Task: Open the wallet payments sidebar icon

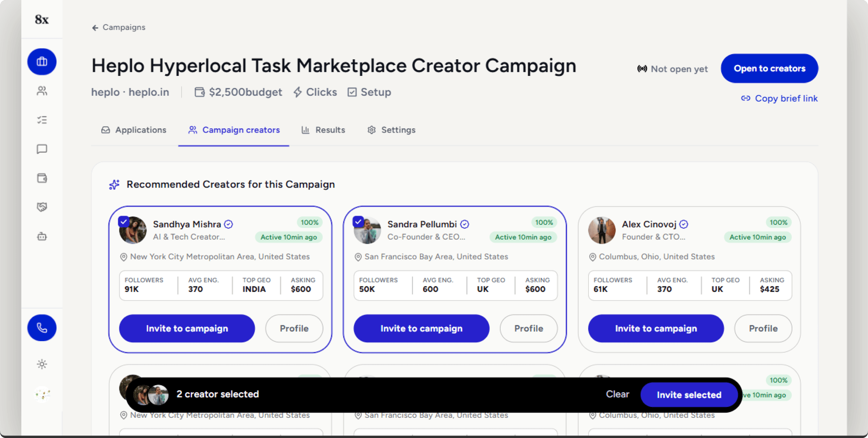Action: tap(42, 178)
